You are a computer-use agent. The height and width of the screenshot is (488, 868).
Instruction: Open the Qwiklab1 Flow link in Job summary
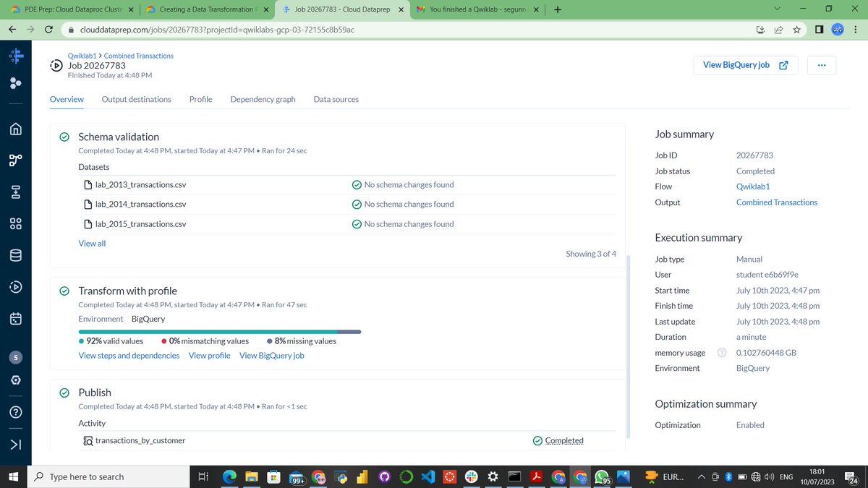[753, 187]
